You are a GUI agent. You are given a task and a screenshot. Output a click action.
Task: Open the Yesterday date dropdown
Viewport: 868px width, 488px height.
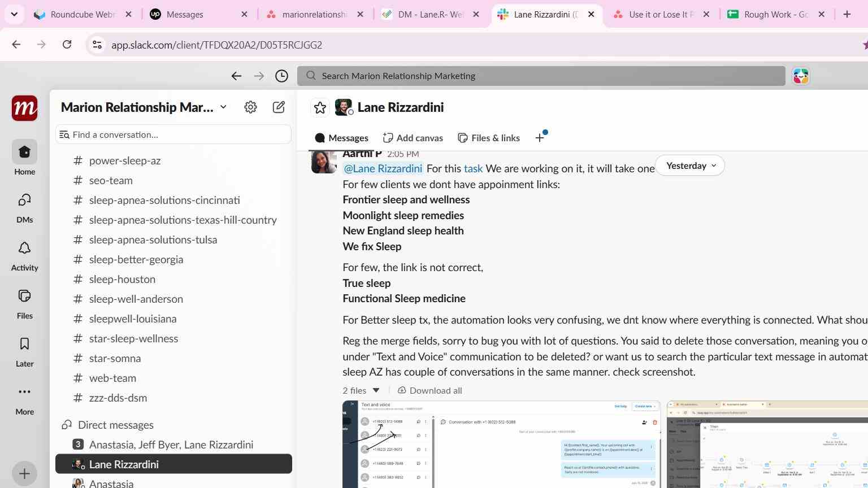tap(690, 165)
